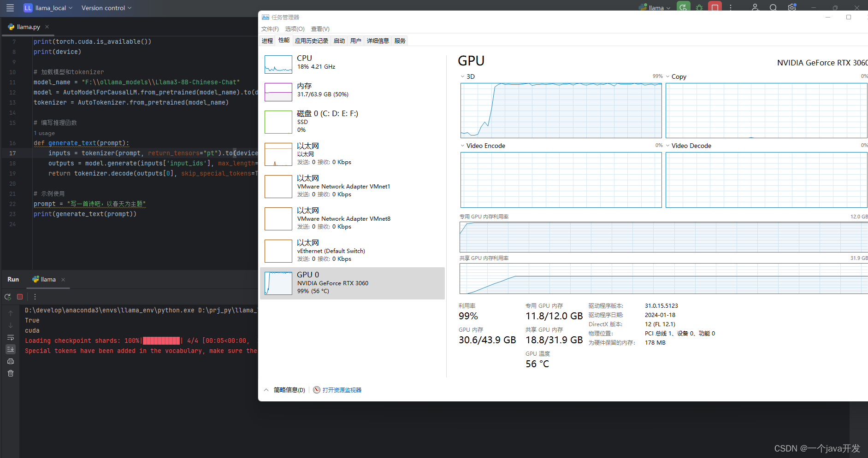Screen dimensions: 868x458
Task: Switch to 用户 tab
Action: 356,41
